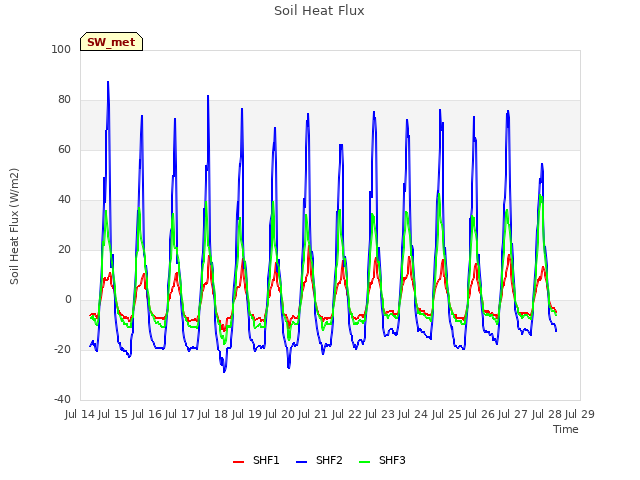Screen dimensions: 640x480
Task: Click the Soil Heat Flux chart title
Action: point(319,11)
